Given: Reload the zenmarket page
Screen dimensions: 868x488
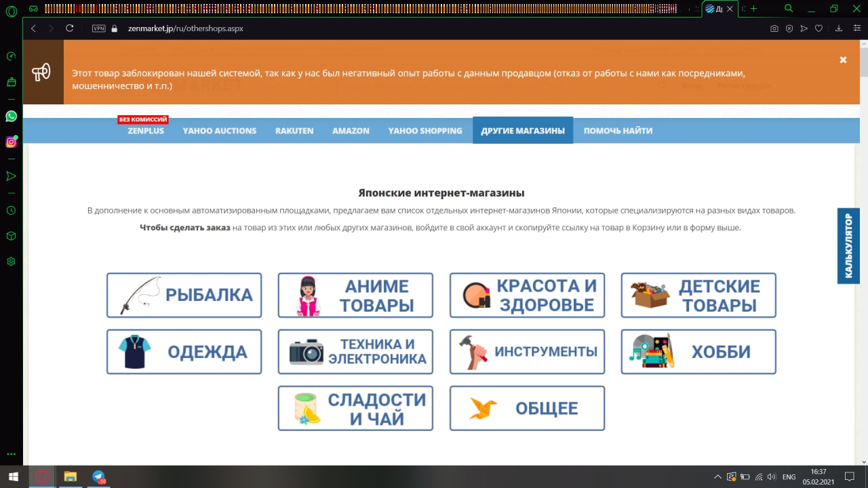Looking at the screenshot, I should point(69,28).
